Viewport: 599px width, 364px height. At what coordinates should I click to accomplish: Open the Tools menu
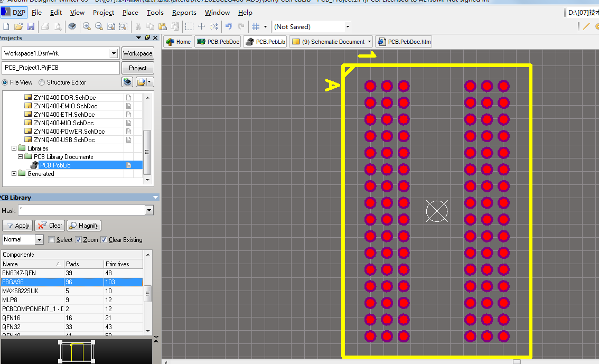click(155, 13)
